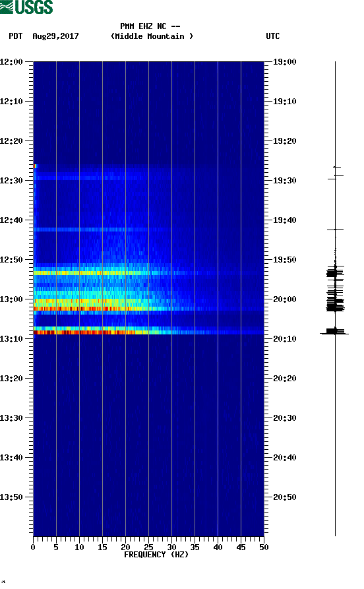Viewport: 364px width, 589px height.
Task: Click the '20' frequency axis label
Action: (x=125, y=547)
